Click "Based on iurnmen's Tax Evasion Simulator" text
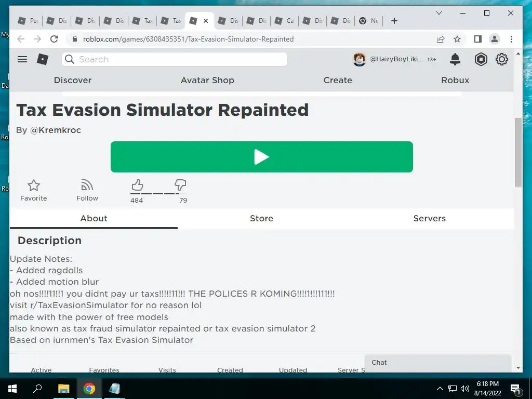The height and width of the screenshot is (399, 532). point(101,340)
